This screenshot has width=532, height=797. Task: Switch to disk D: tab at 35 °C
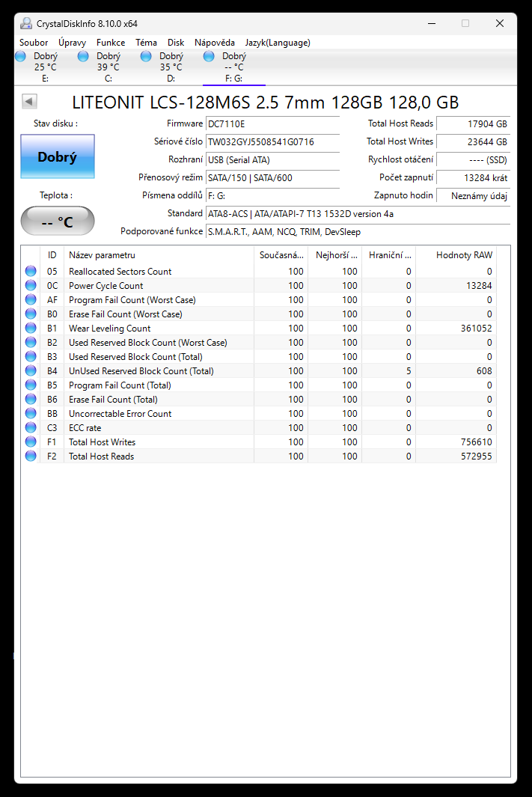click(171, 67)
